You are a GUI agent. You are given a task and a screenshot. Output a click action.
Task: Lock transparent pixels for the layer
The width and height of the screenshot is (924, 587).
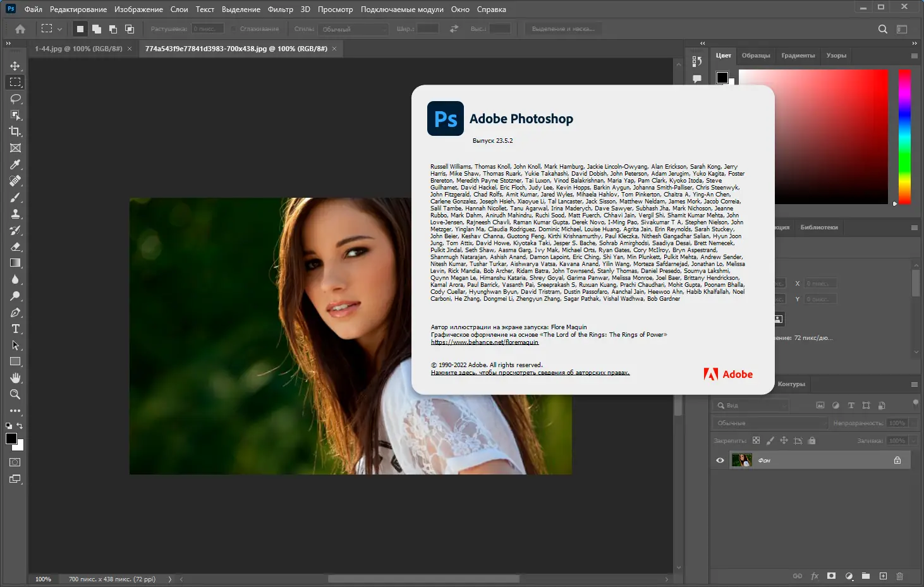coord(757,440)
